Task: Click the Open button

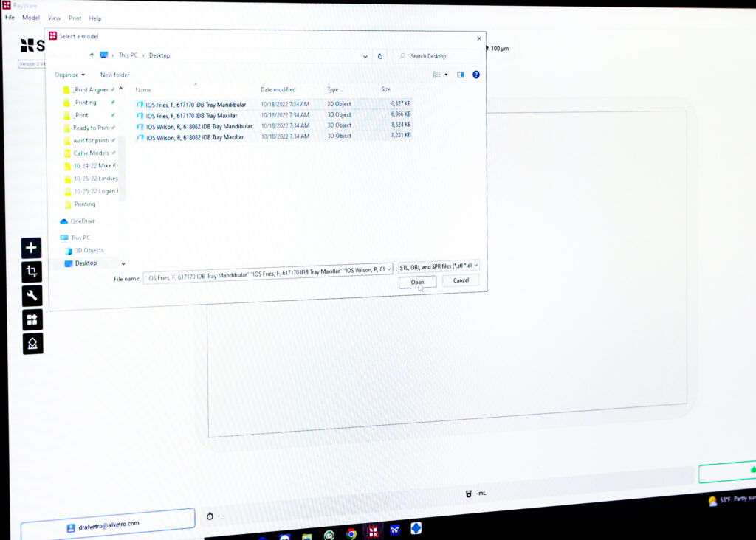Action: click(x=417, y=282)
